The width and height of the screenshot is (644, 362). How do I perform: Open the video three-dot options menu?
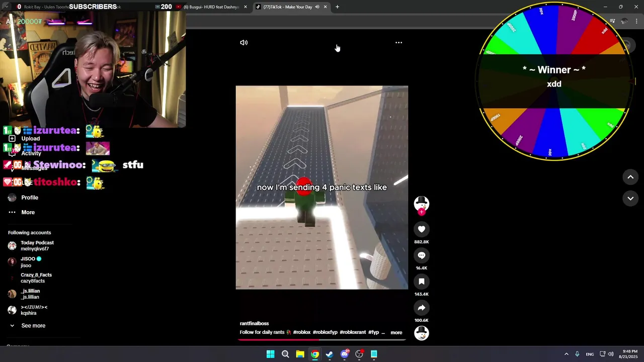tap(398, 43)
